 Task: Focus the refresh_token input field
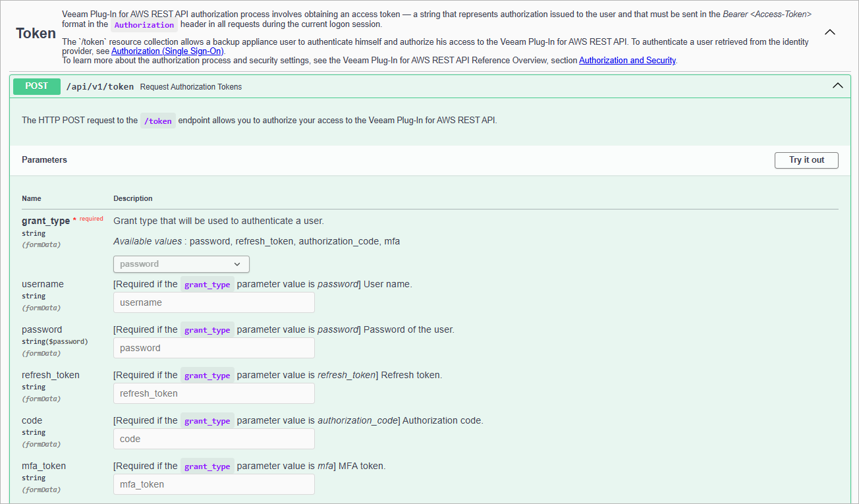(214, 393)
